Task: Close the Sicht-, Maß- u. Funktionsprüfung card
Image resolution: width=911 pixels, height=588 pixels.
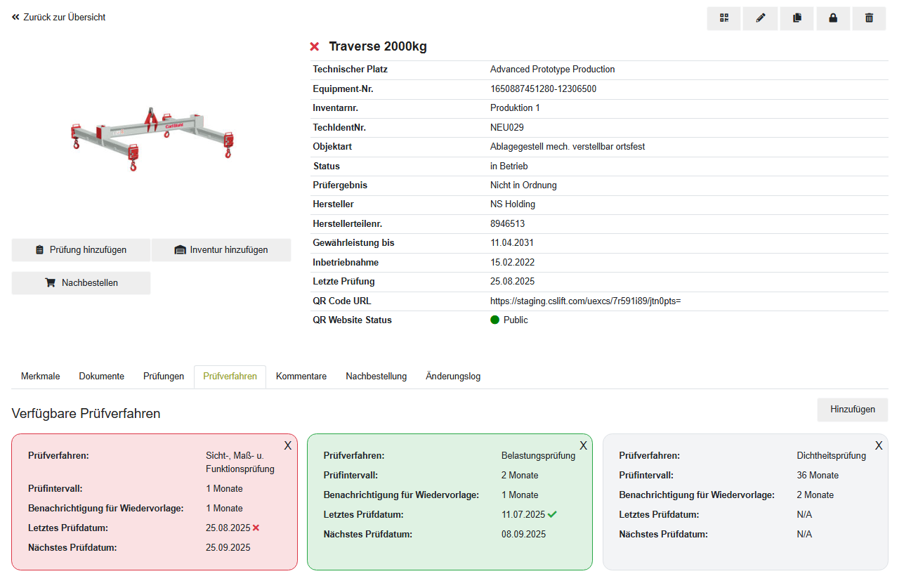Action: tap(287, 445)
